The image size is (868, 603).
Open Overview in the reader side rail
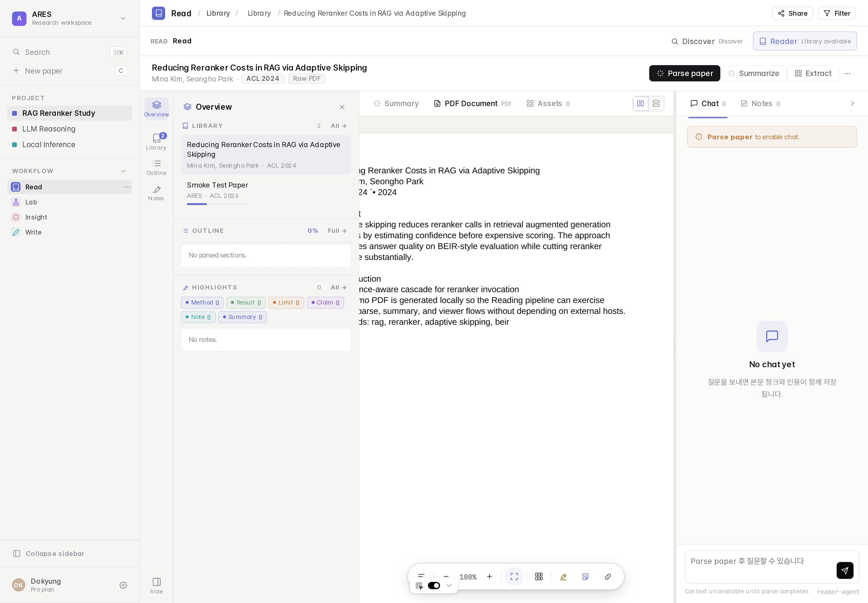[156, 109]
